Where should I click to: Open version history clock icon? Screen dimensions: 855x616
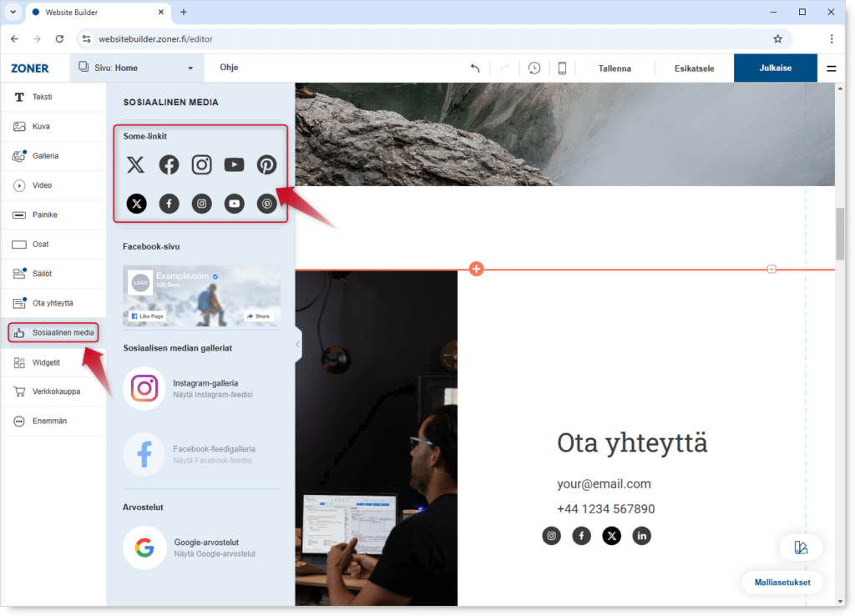tap(534, 68)
